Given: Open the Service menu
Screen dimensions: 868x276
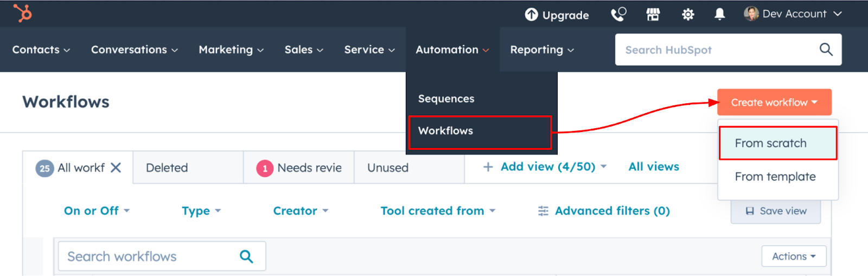Looking at the screenshot, I should pyautogui.click(x=369, y=49).
